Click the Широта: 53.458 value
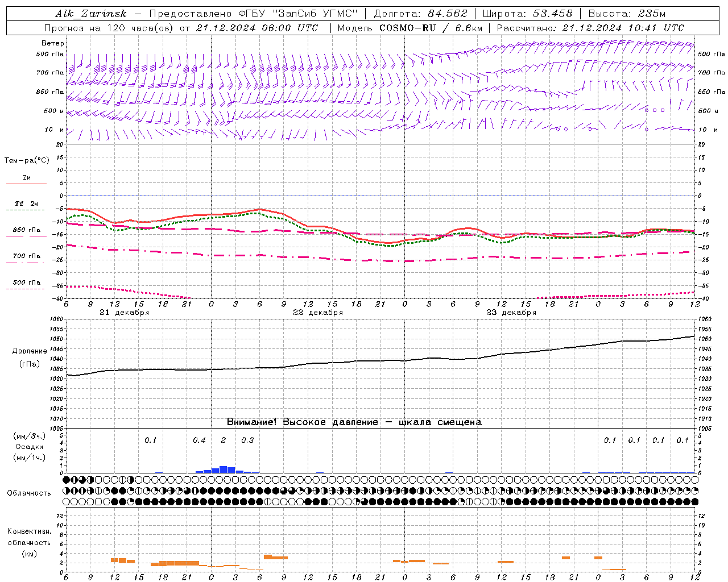This screenshot has width=728, height=582. (x=527, y=14)
